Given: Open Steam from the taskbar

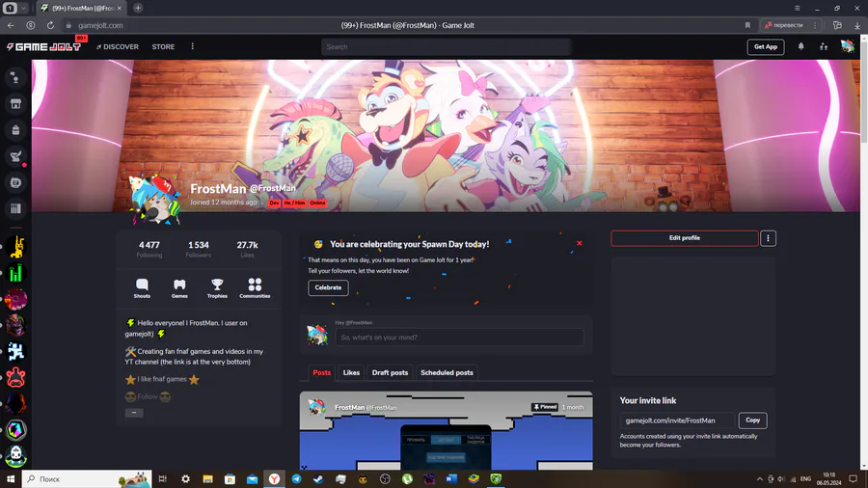Looking at the screenshot, I should (318, 479).
